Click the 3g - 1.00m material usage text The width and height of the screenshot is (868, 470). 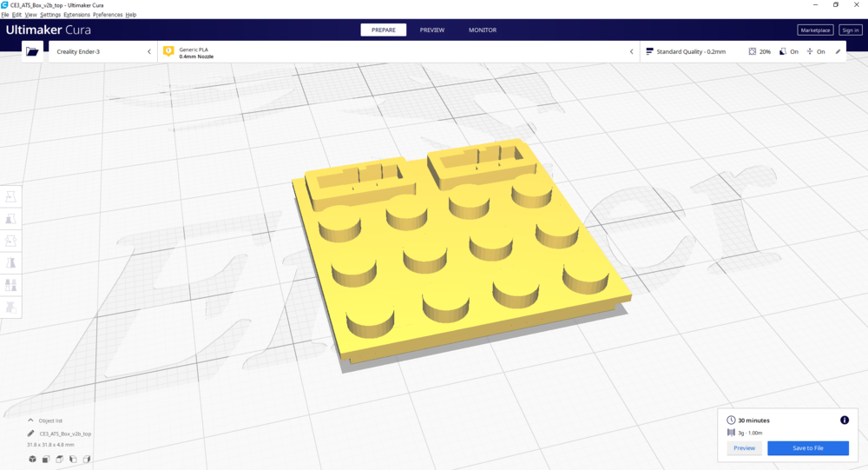(750, 433)
